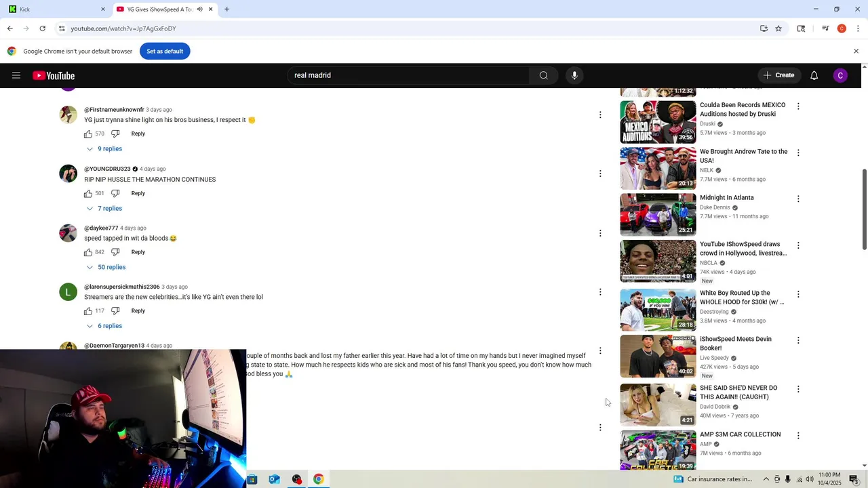Open action menu for @Firstnameunknownfr comment
The image size is (868, 488).
600,115
